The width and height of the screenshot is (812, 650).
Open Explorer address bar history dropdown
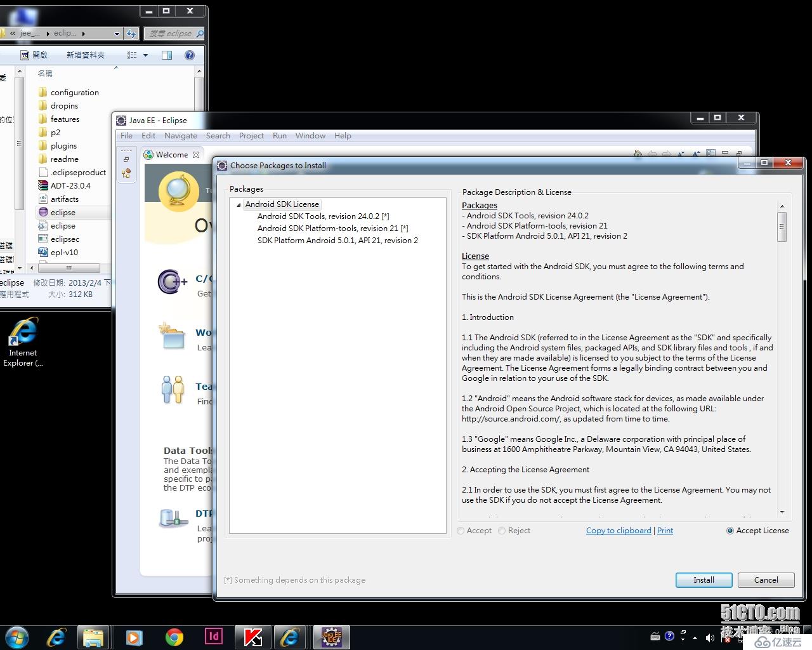117,34
